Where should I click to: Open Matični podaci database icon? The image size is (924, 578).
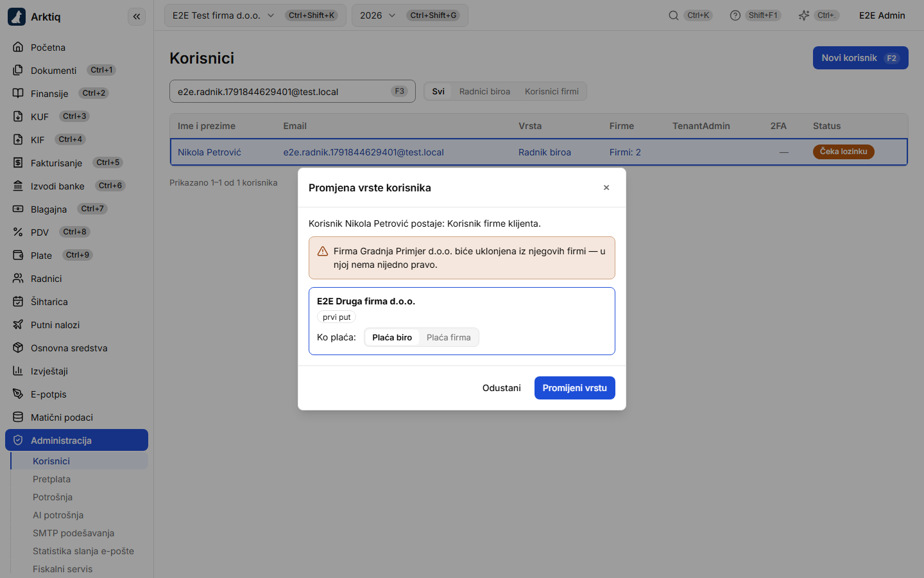click(x=18, y=417)
